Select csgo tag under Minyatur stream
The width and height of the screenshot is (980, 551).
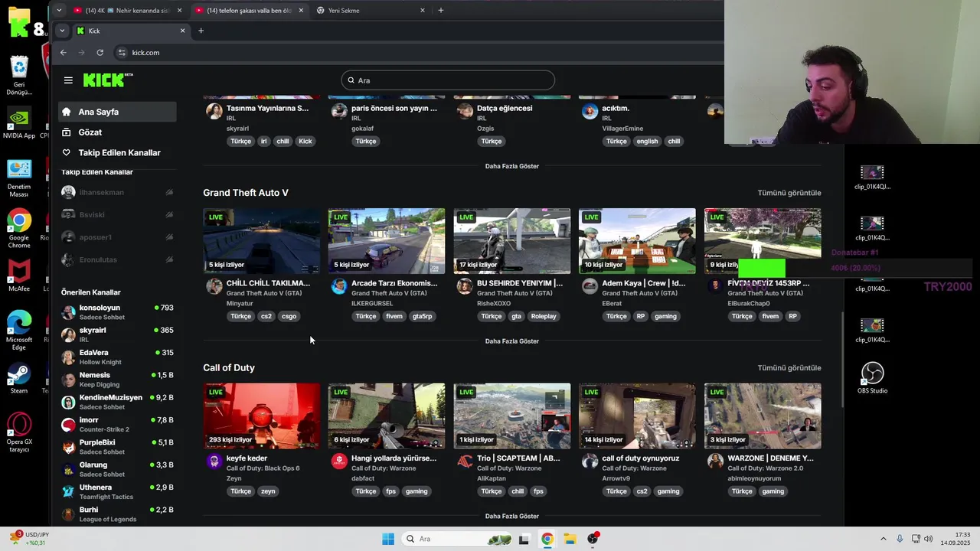point(289,316)
